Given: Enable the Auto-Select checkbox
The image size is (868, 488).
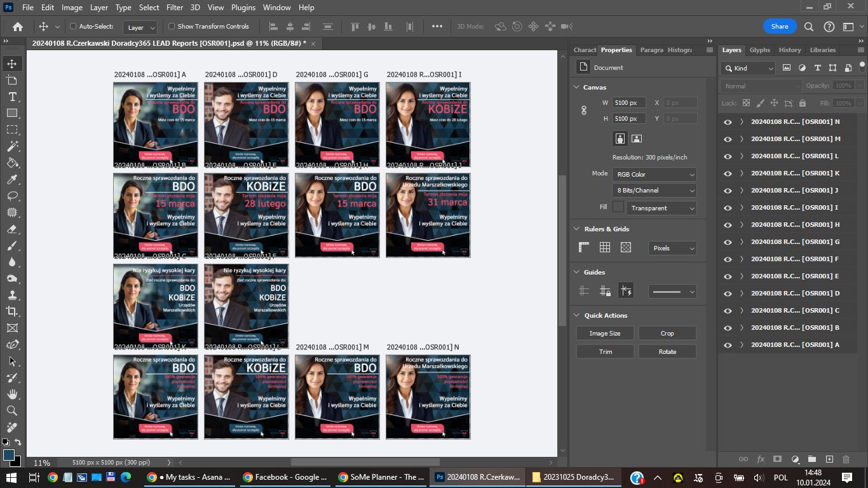Looking at the screenshot, I should click(73, 27).
